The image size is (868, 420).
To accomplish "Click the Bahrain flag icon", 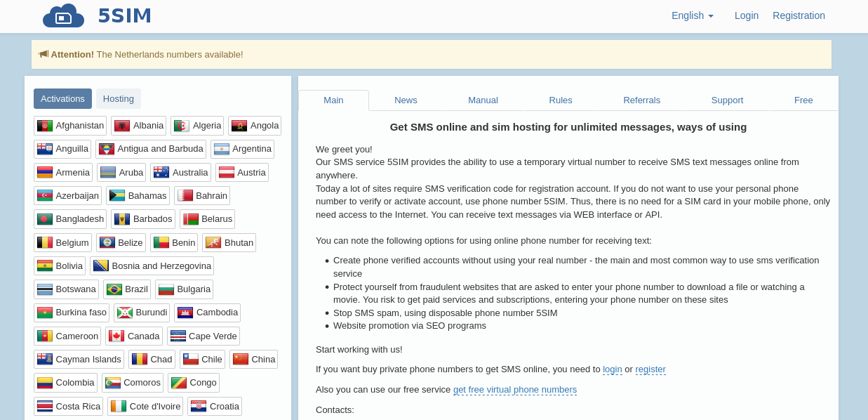I will [185, 195].
